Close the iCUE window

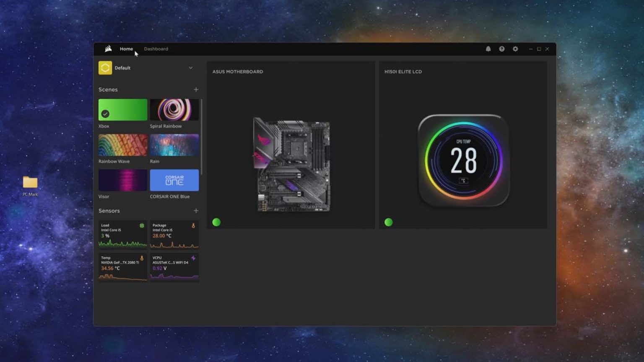(547, 49)
